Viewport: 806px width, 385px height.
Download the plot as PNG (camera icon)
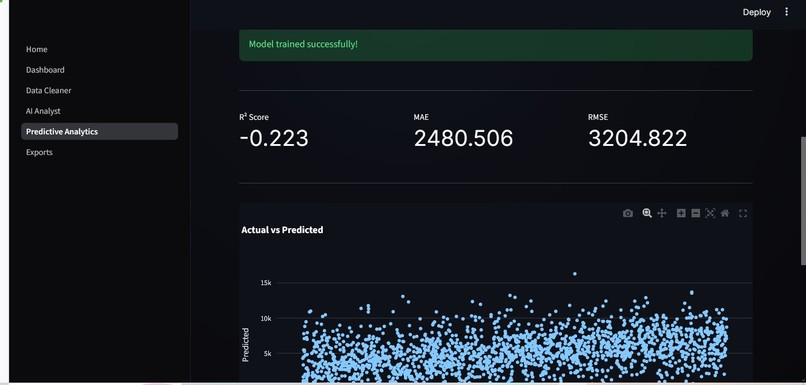628,213
